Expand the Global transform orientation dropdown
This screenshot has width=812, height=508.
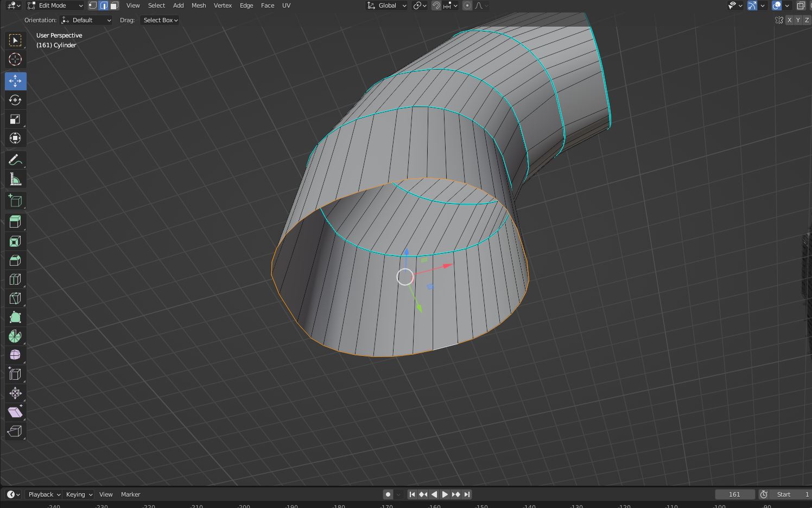[387, 5]
